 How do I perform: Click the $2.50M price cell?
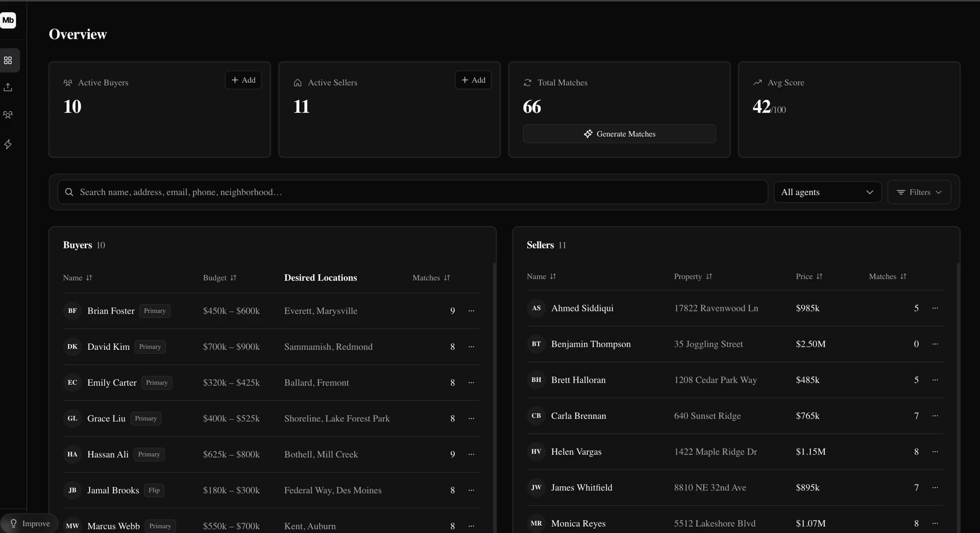coord(810,344)
